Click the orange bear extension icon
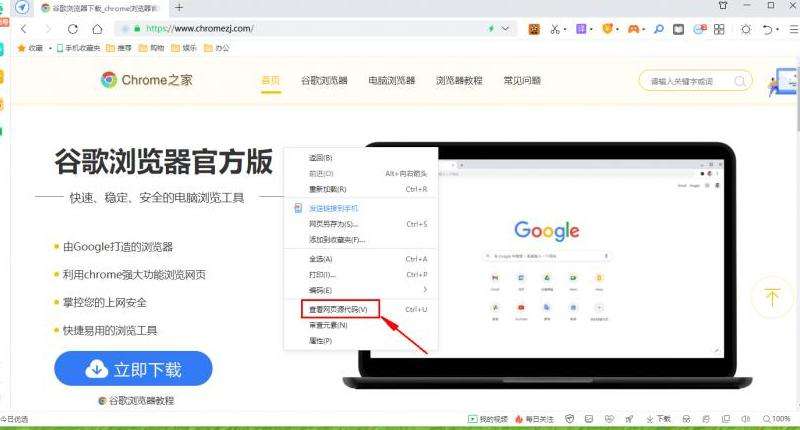Screen dimensions: 800x430 (x=607, y=29)
